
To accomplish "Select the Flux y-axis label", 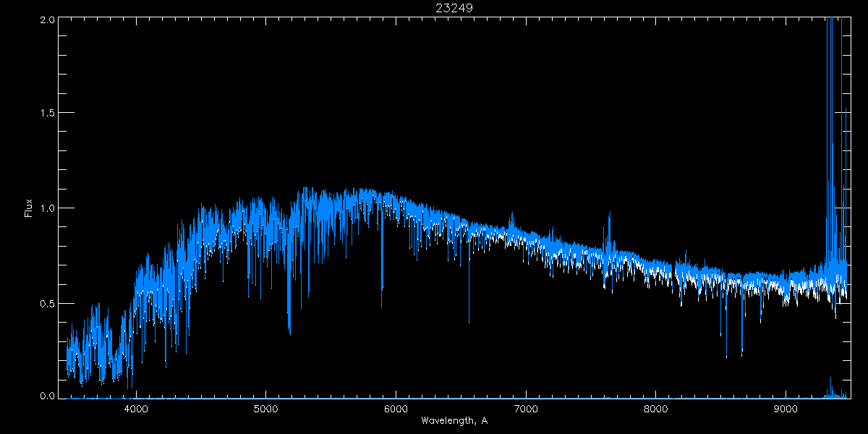I will [x=29, y=208].
